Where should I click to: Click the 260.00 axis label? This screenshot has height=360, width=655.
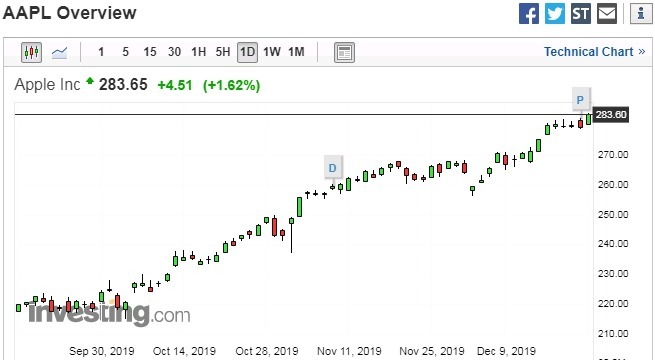613,184
